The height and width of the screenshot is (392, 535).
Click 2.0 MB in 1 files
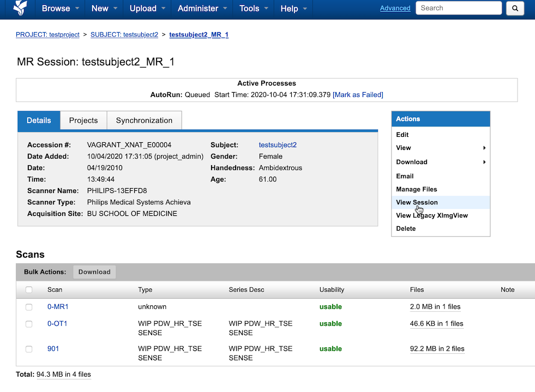(x=435, y=307)
